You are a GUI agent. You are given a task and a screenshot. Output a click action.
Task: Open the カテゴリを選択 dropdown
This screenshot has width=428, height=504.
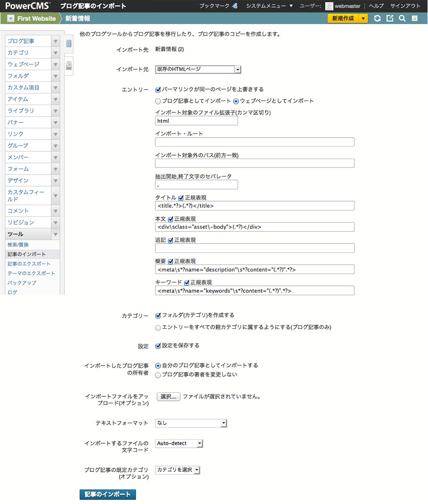tap(178, 470)
